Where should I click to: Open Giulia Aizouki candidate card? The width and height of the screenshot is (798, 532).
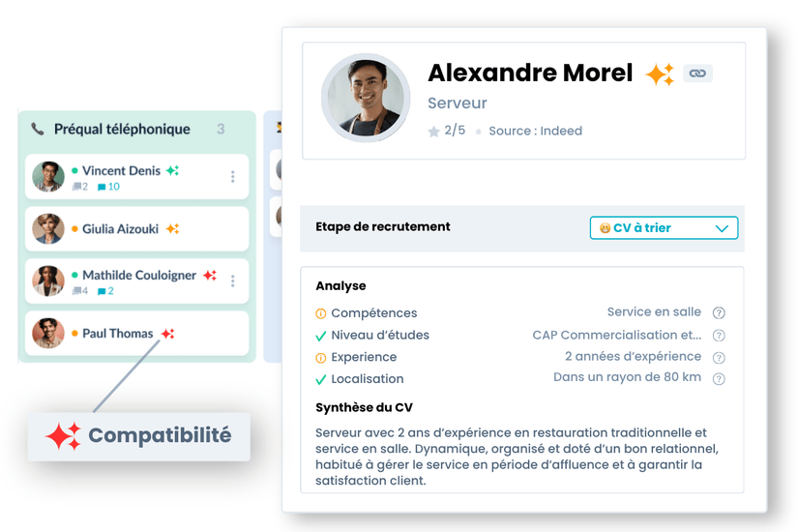pos(137,229)
